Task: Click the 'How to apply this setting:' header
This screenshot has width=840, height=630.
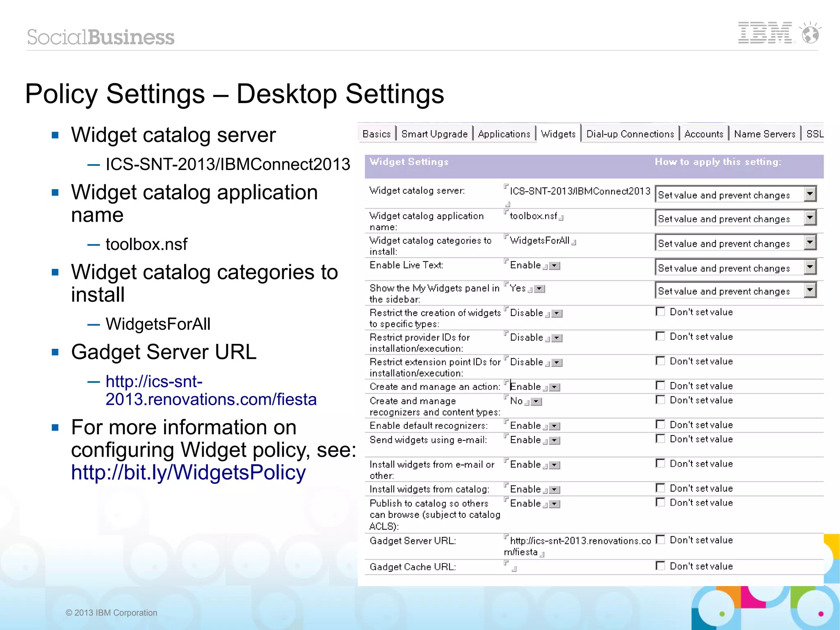Action: pos(718,162)
